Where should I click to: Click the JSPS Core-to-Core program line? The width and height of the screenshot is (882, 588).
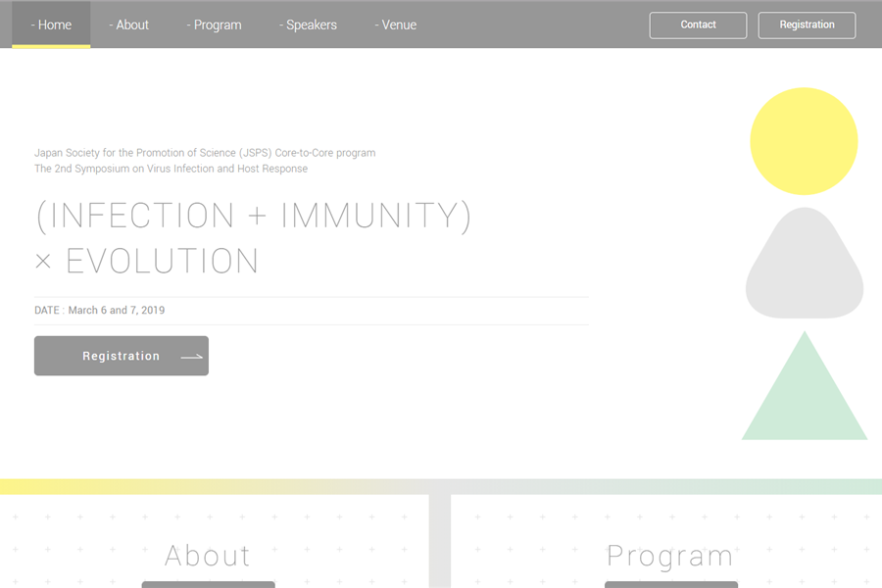(x=205, y=153)
